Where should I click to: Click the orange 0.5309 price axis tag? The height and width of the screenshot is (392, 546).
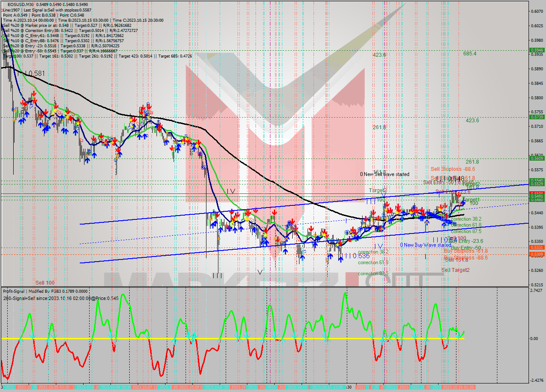click(x=536, y=254)
